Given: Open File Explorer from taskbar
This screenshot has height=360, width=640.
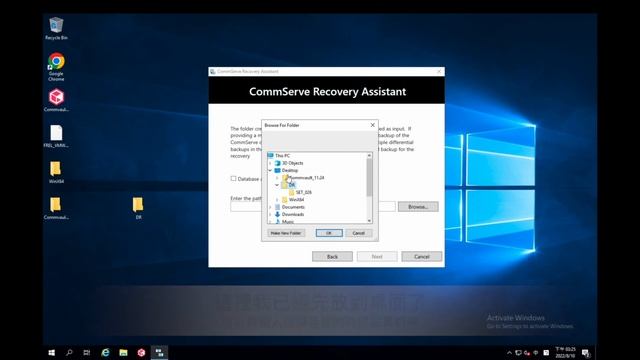Looking at the screenshot, I should (x=123, y=353).
